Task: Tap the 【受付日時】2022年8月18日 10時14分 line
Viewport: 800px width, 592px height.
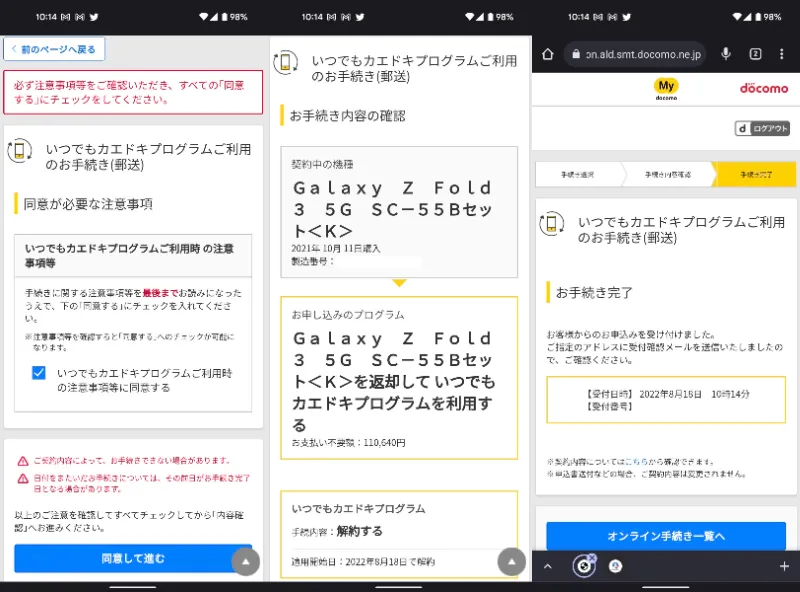Action: pyautogui.click(x=668, y=394)
